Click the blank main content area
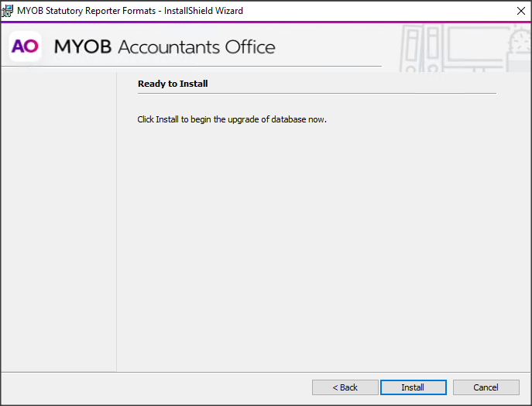Image resolution: width=532 pixels, height=406 pixels. pyautogui.click(x=317, y=248)
